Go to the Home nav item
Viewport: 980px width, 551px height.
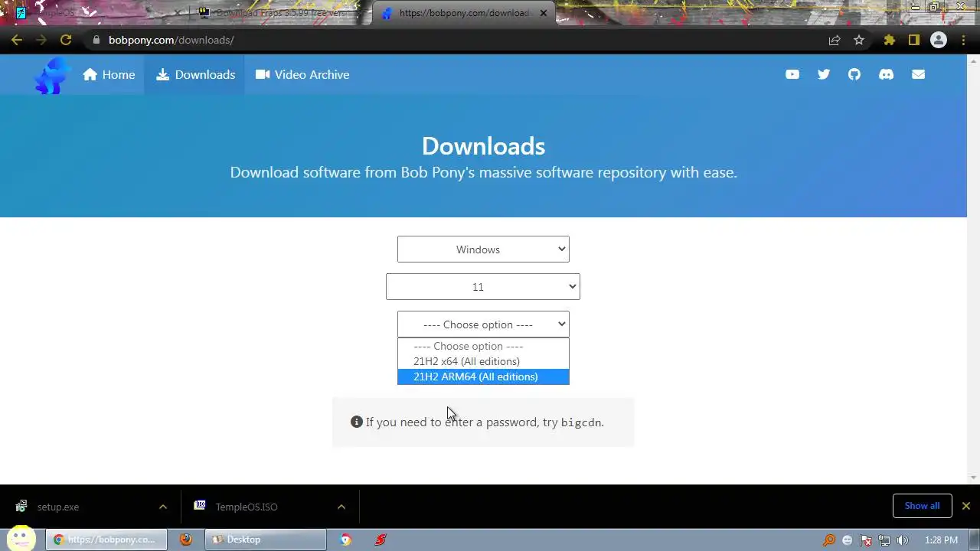[109, 74]
